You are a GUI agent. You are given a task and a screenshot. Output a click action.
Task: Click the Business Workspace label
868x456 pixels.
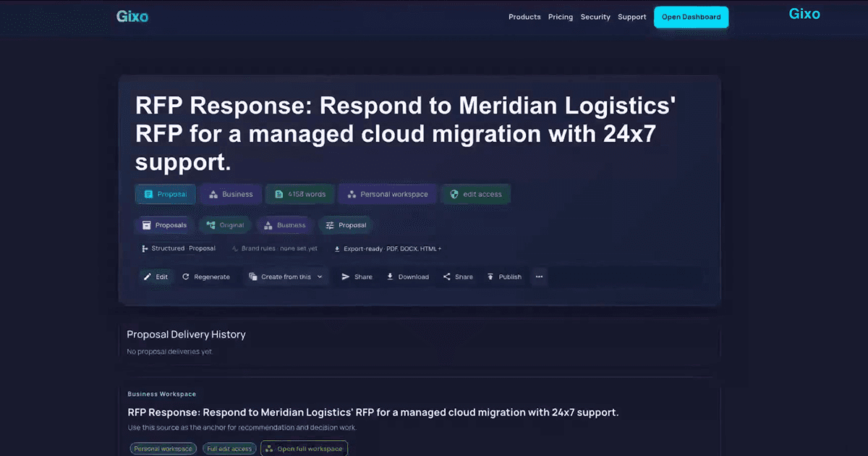click(x=161, y=394)
